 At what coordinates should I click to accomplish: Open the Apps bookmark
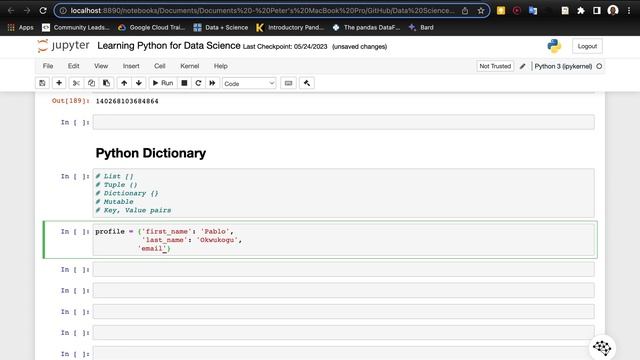click(20, 27)
